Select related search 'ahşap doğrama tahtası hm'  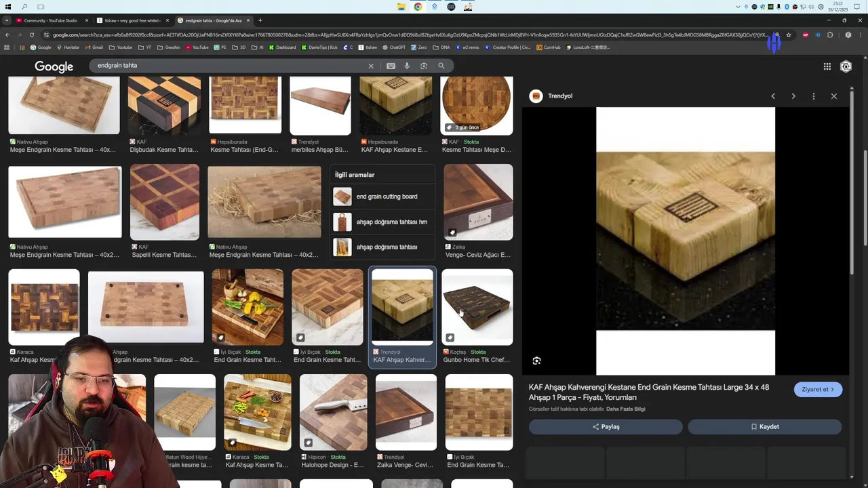click(x=382, y=222)
